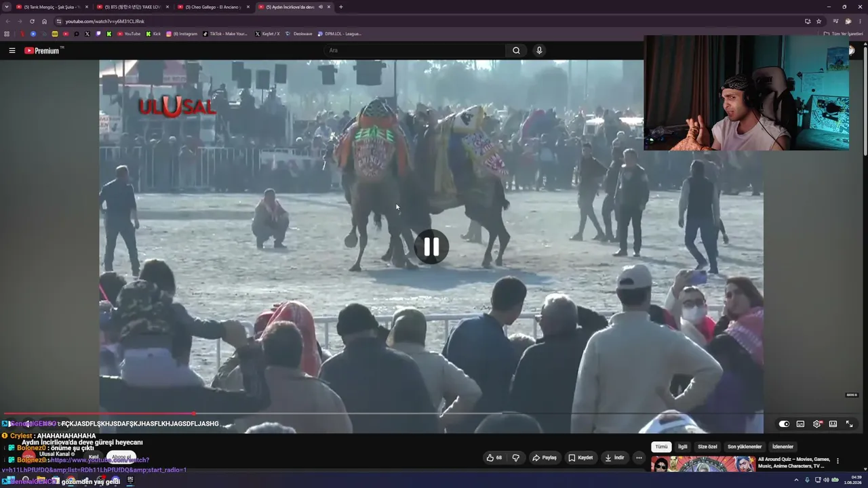Close the Cheo Gallego tab
Viewport: 868px width, 488px height.
[248, 7]
